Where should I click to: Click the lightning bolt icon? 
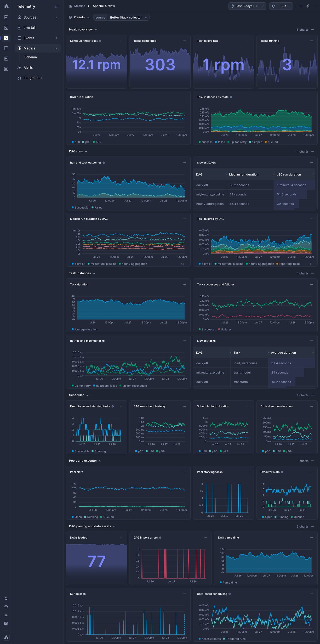tap(308, 6)
